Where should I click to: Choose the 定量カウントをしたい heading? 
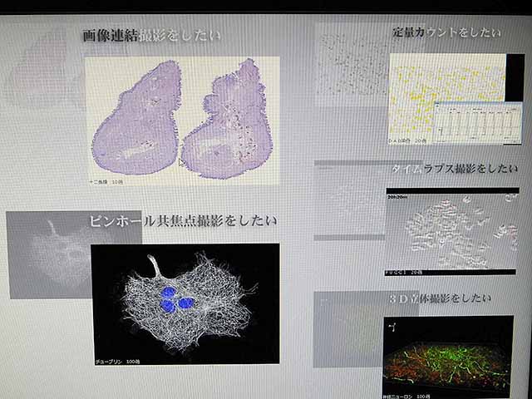click(446, 32)
